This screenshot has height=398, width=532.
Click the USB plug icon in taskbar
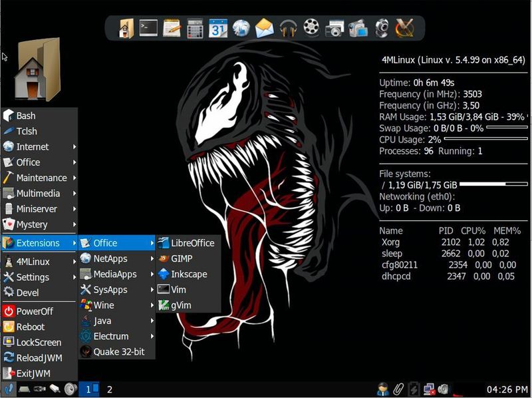tap(40, 389)
